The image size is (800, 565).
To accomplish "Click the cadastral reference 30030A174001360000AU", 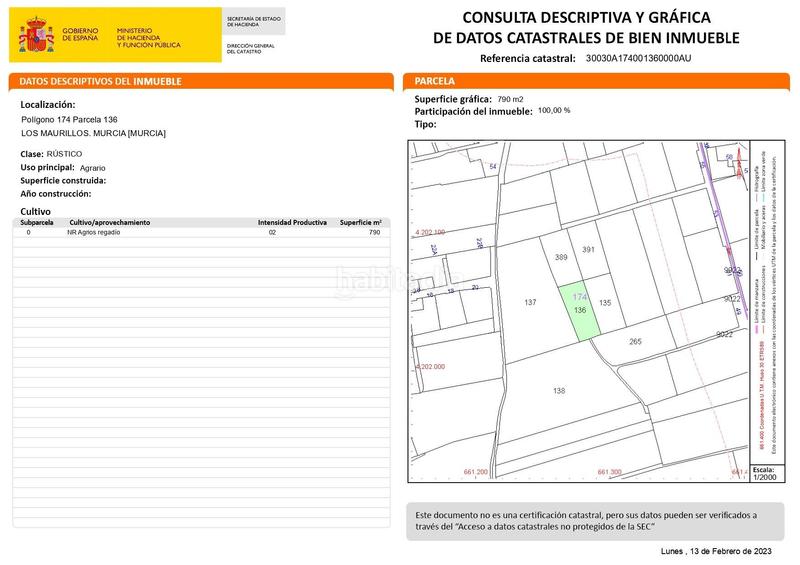I will (x=638, y=59).
